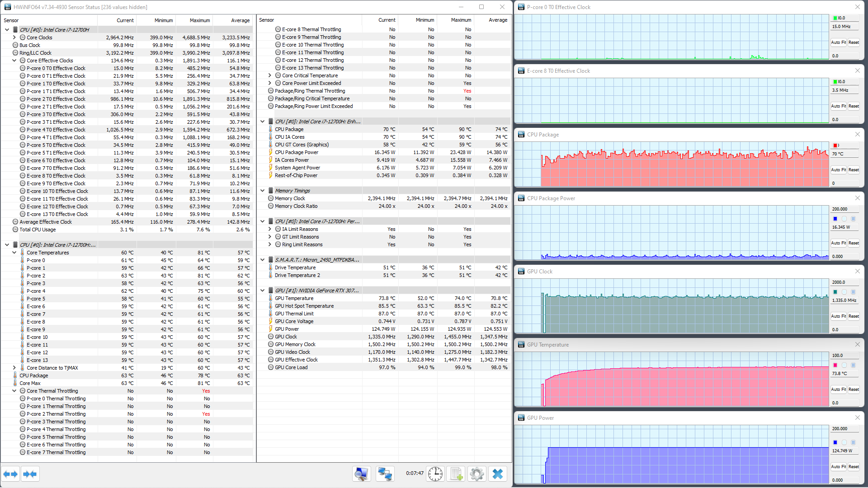This screenshot has width=868, height=488.
Task: Click the right Average column header
Action: tap(497, 20)
